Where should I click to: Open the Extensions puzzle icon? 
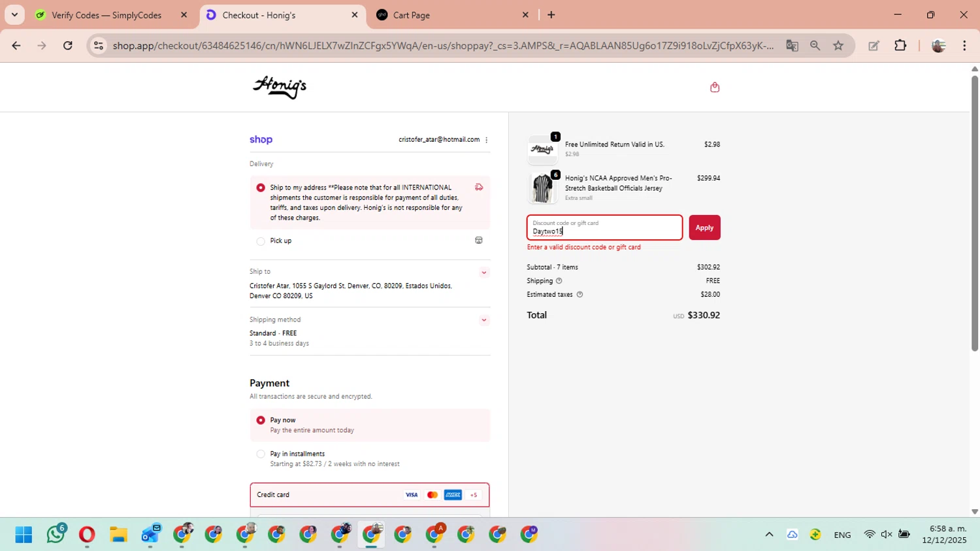[900, 45]
